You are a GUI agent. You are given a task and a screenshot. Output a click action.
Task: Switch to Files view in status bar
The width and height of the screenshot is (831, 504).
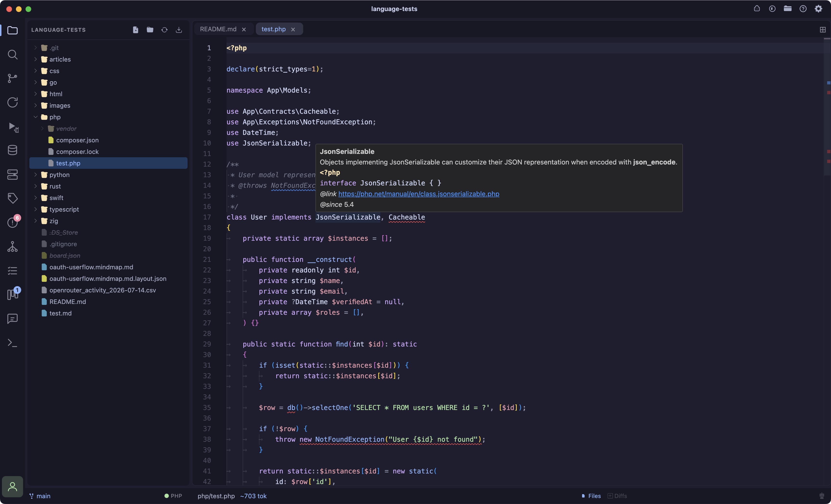tap(591, 496)
